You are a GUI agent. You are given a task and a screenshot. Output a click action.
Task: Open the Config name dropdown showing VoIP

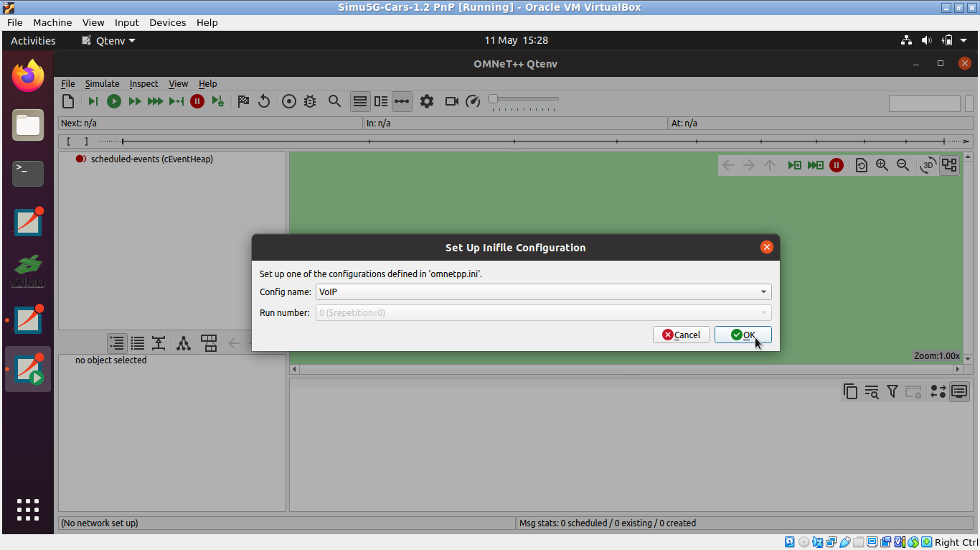tap(543, 292)
